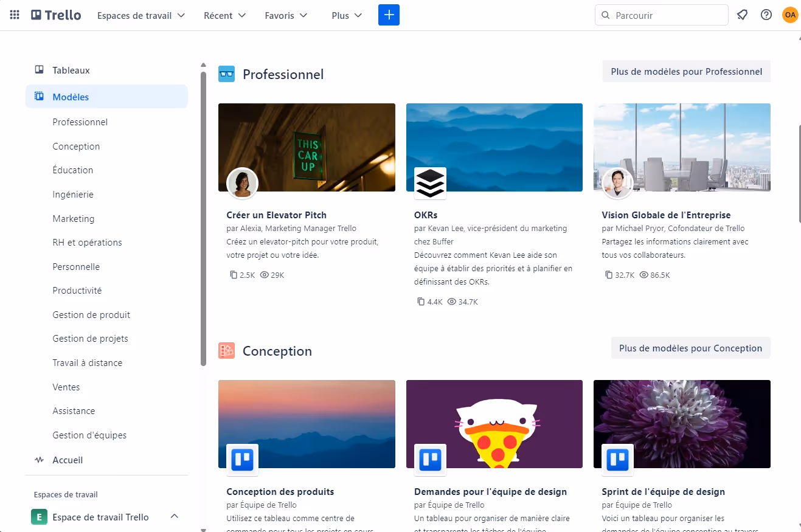This screenshot has height=532, width=801.
Task: Open the Espaces de travail dropdown
Action: click(140, 15)
